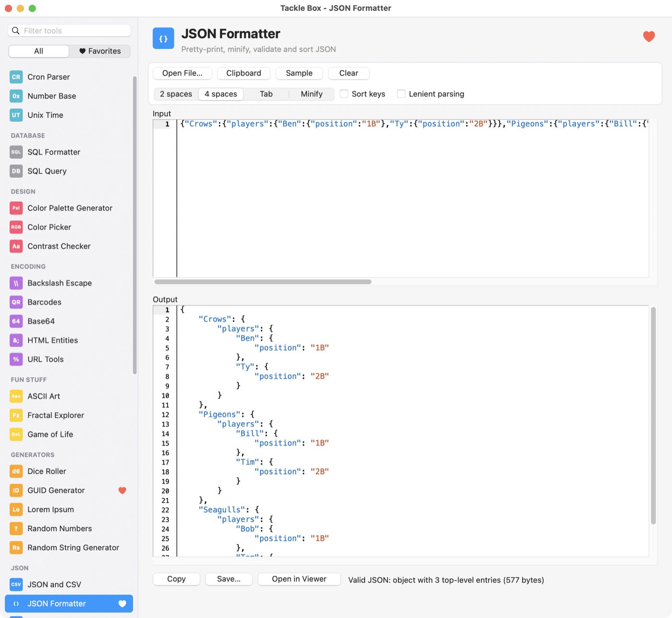Switch to the All tools tab
Viewport: 672px width, 618px height.
[x=39, y=51]
